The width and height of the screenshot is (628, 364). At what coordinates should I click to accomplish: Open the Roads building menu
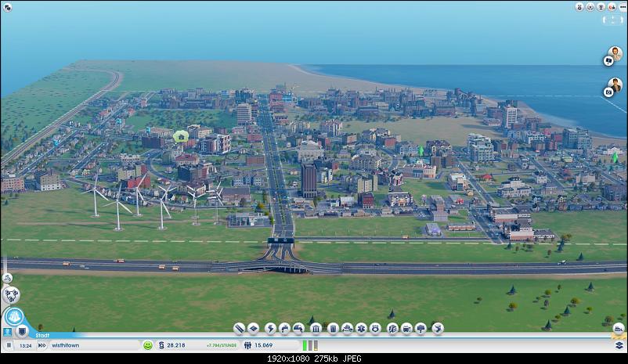tap(239, 329)
